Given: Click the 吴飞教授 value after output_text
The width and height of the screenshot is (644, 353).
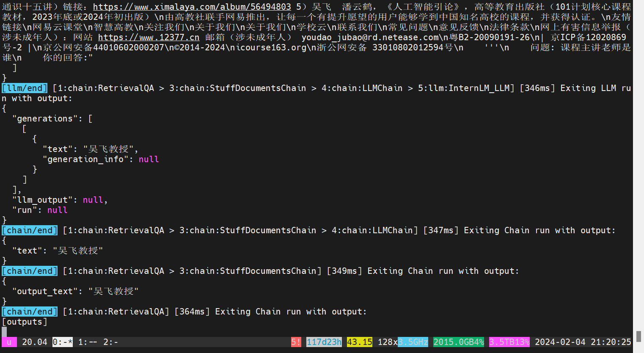Looking at the screenshot, I should pyautogui.click(x=113, y=291).
